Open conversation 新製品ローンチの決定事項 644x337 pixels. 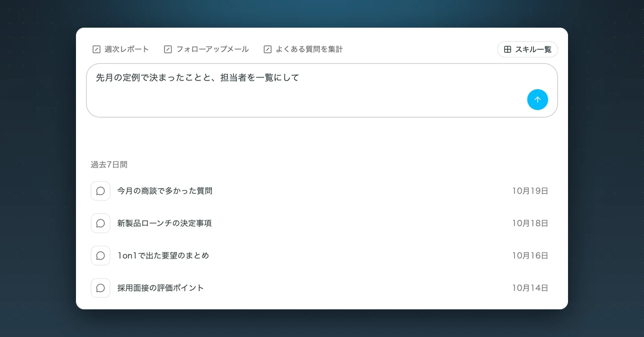319,223
